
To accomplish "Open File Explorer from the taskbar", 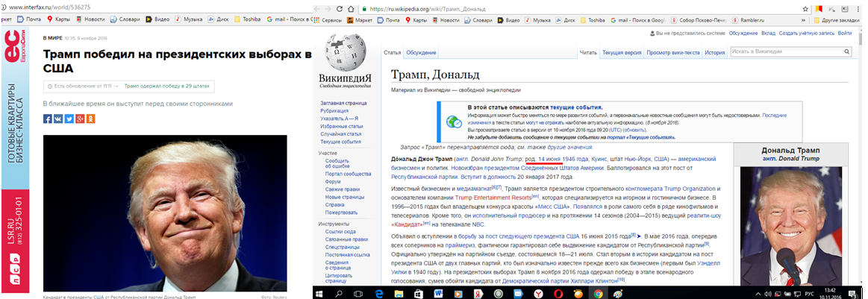I will [x=401, y=293].
